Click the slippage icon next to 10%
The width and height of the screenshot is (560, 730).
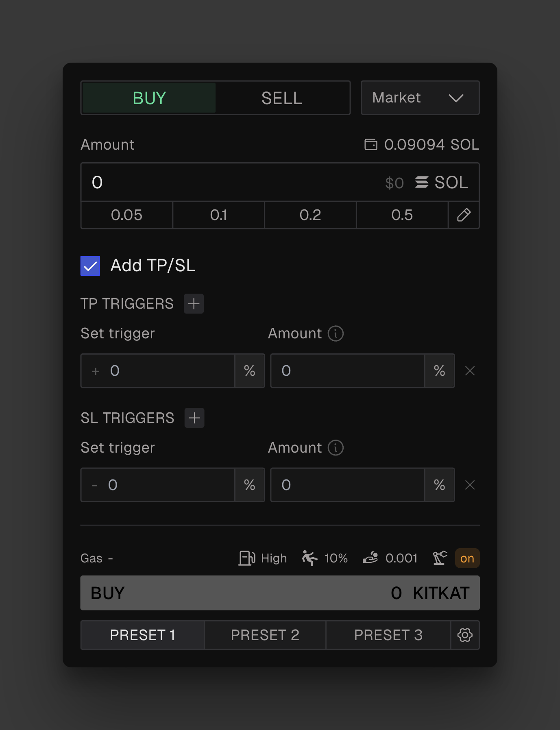coord(310,558)
